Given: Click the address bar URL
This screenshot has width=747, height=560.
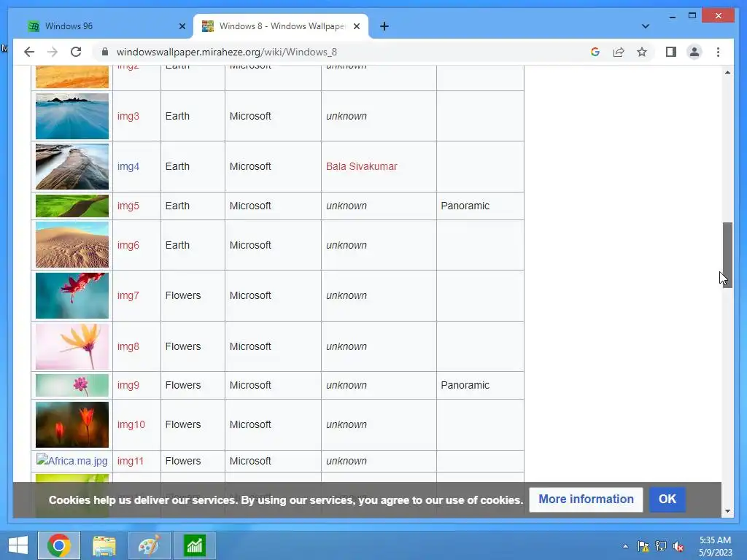Looking at the screenshot, I should coord(226,52).
